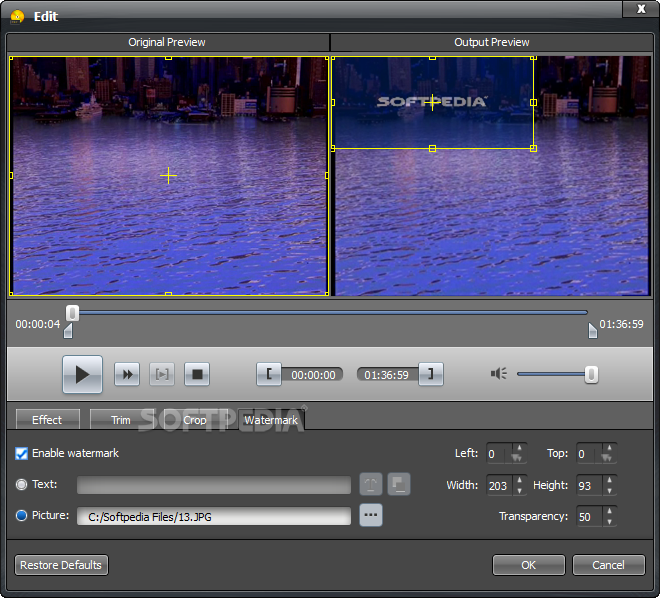Image resolution: width=660 pixels, height=598 pixels.
Task: Increase the Transparency value
Action: coord(609,511)
